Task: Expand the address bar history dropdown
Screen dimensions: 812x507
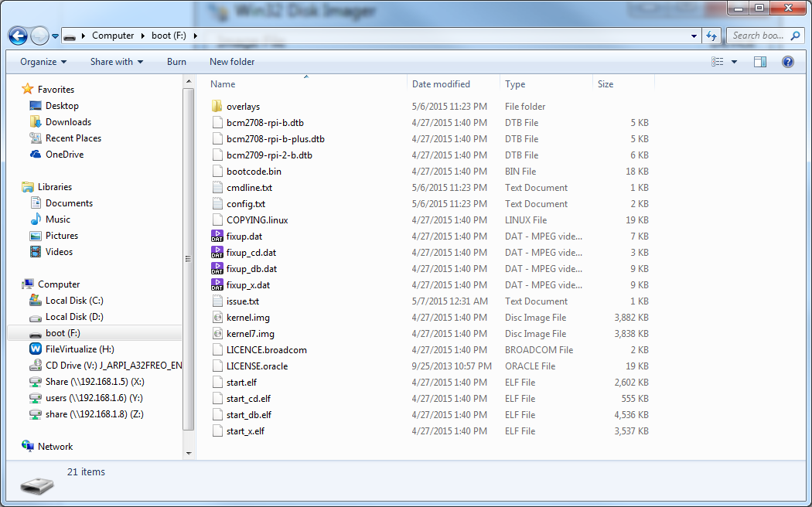Action: tap(694, 36)
